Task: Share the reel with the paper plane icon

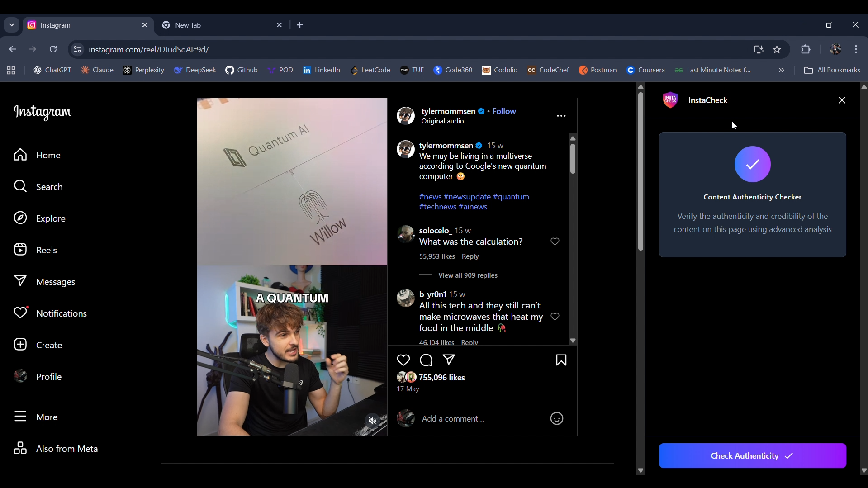Action: click(449, 360)
